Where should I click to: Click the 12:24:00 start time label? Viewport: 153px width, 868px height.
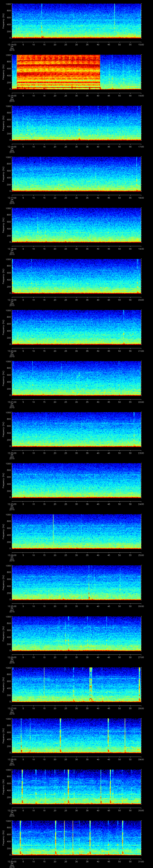click(x=12, y=555)
